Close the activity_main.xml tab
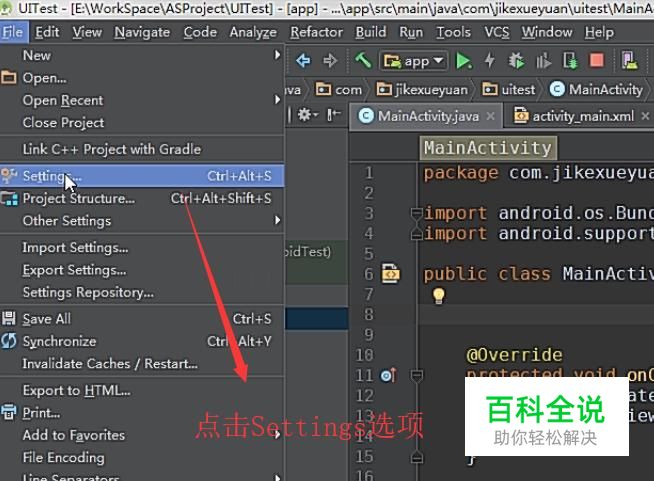 pos(645,116)
